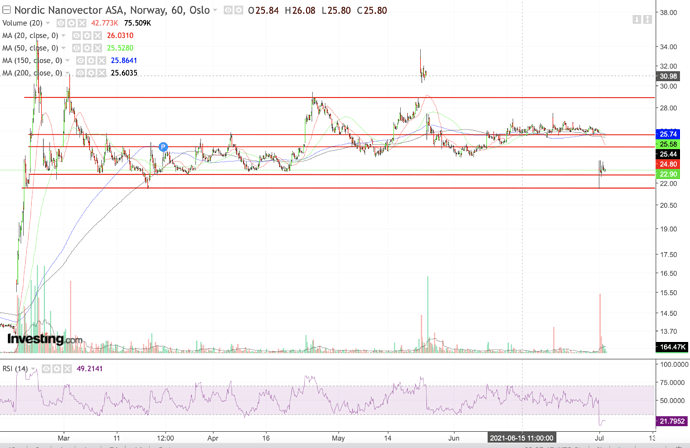Open format settings for MA (50, close, 0)
The height and width of the screenshot is (448, 690).
click(87, 48)
